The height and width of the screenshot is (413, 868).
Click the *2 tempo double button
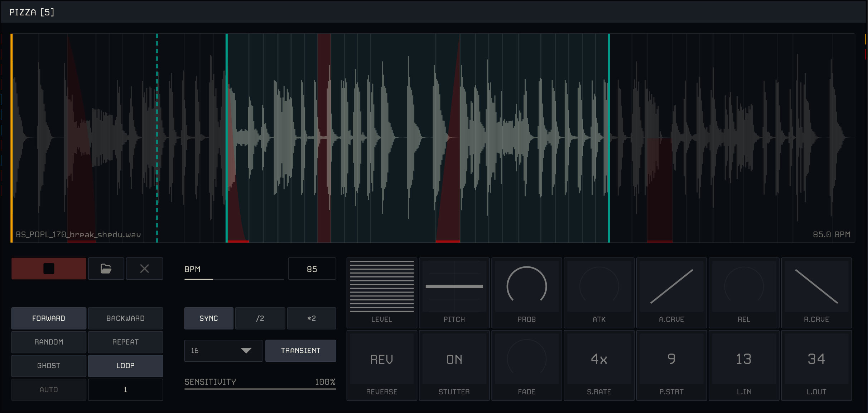(311, 318)
